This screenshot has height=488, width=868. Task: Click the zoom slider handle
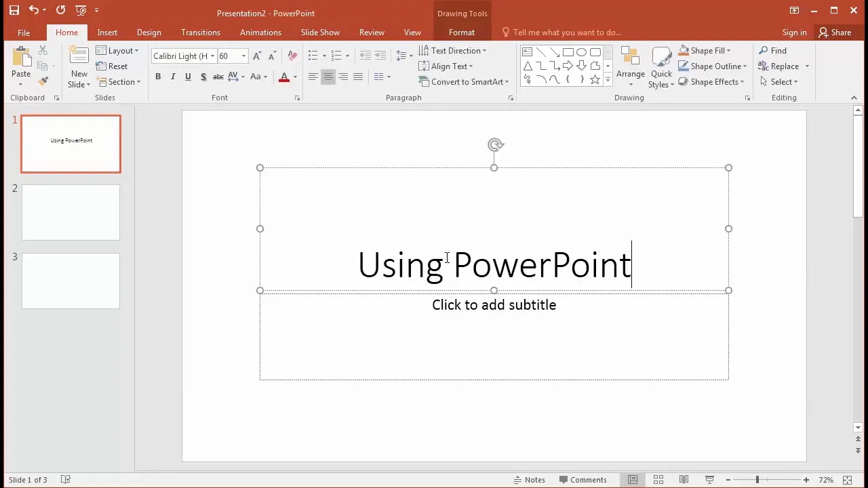757,480
